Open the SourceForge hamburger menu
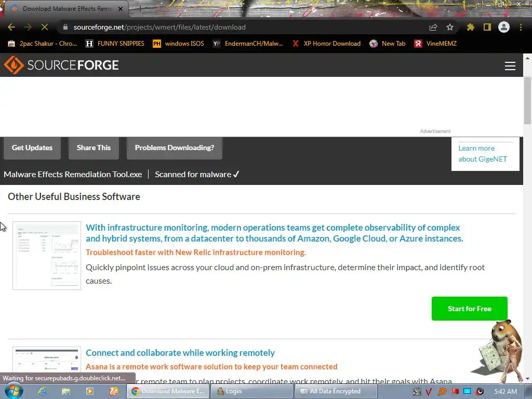The height and width of the screenshot is (399, 532). [x=510, y=66]
